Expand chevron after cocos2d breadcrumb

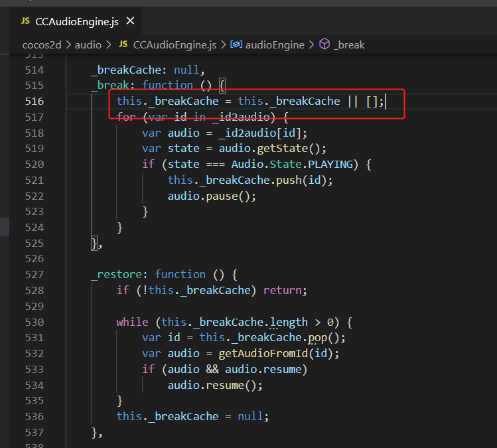(x=68, y=44)
